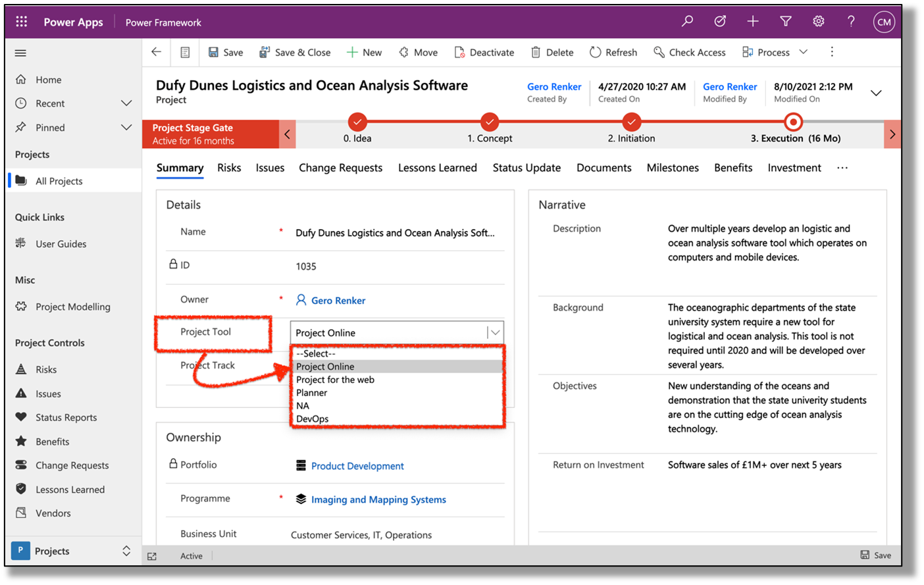Viewport: 924px width, 585px height.
Task: Switch to the Documents tab
Action: (603, 168)
